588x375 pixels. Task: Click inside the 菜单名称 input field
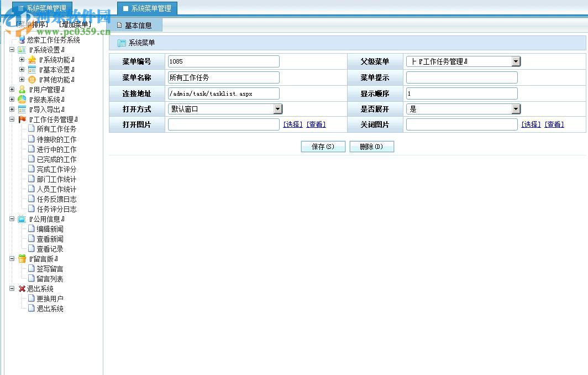point(224,77)
